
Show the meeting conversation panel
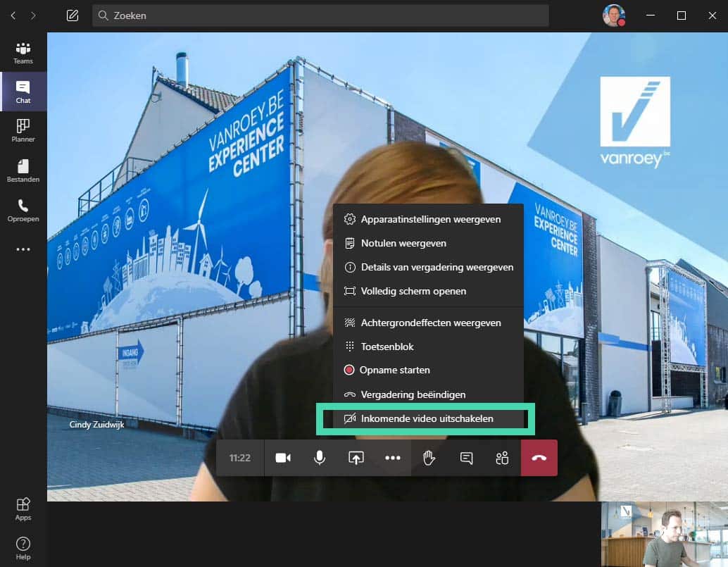pyautogui.click(x=465, y=458)
